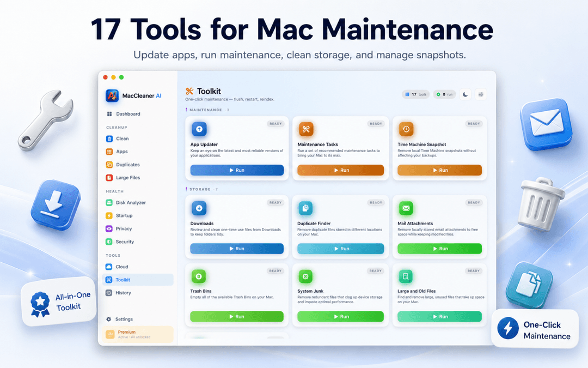
Task: Click the Startup lightning icon
Action: [x=109, y=215]
